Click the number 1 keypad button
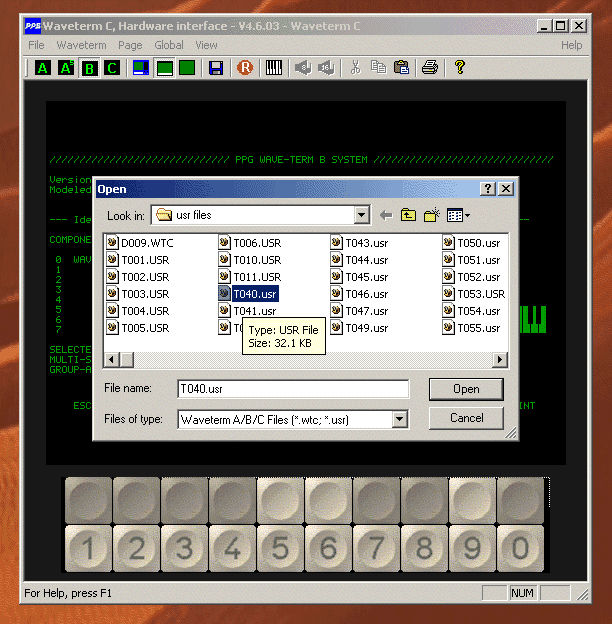612x624 pixels. click(x=88, y=548)
